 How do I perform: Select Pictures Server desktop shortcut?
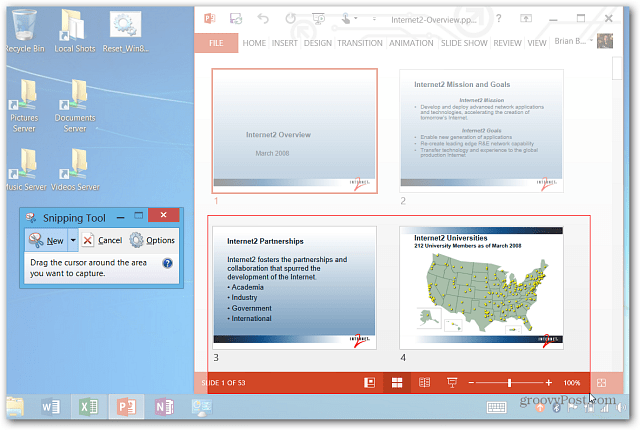[24, 106]
